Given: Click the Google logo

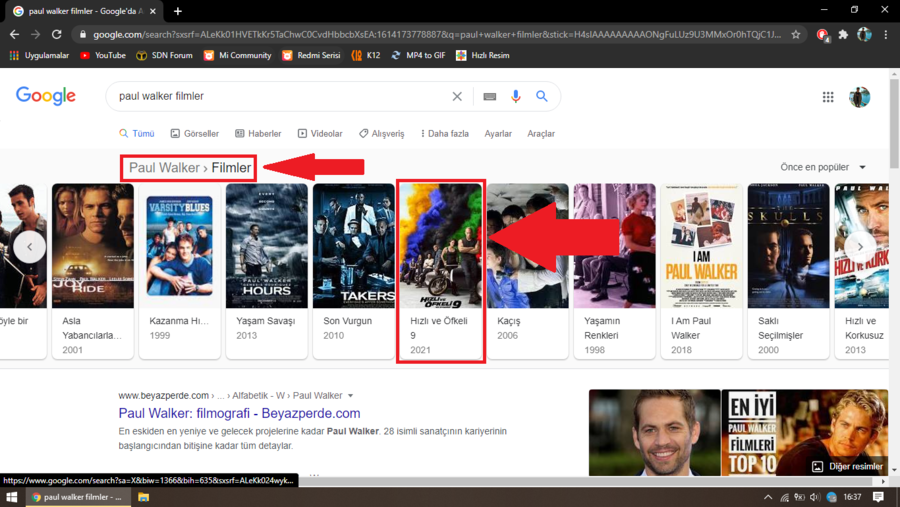Looking at the screenshot, I should coord(46,96).
